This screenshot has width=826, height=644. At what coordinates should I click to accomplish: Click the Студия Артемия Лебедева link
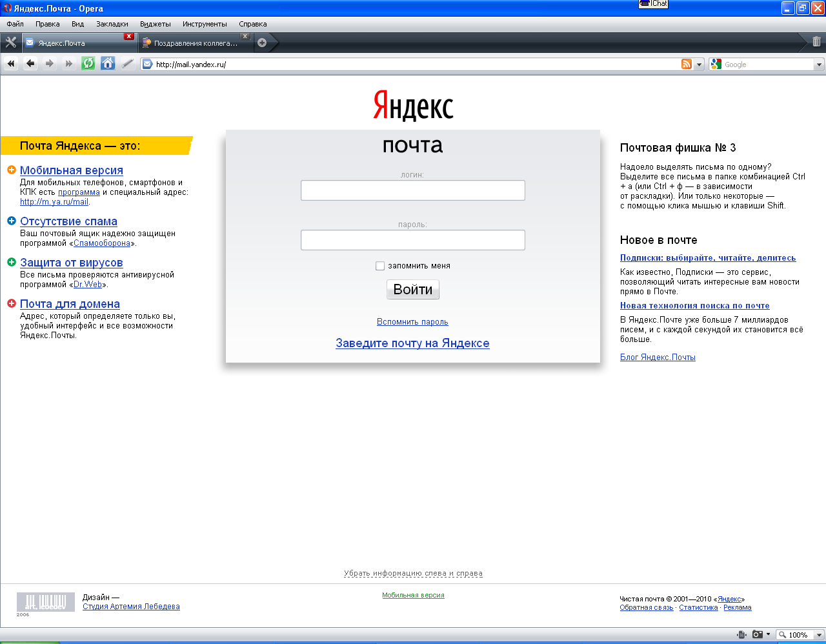[x=131, y=607]
